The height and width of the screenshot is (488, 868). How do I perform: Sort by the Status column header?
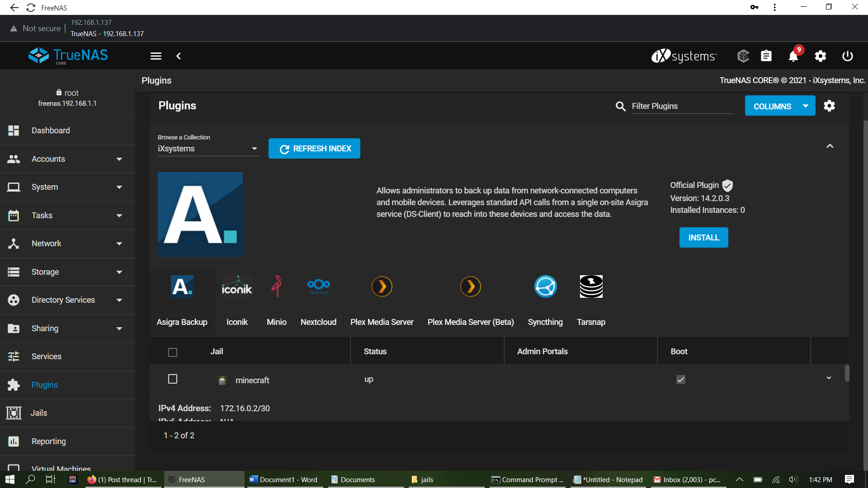[x=375, y=352]
